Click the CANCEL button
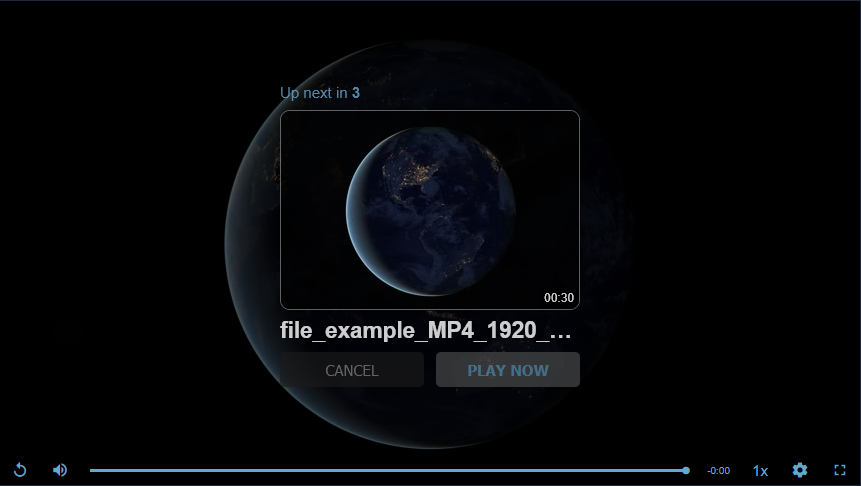The height and width of the screenshot is (486, 861). click(x=352, y=370)
